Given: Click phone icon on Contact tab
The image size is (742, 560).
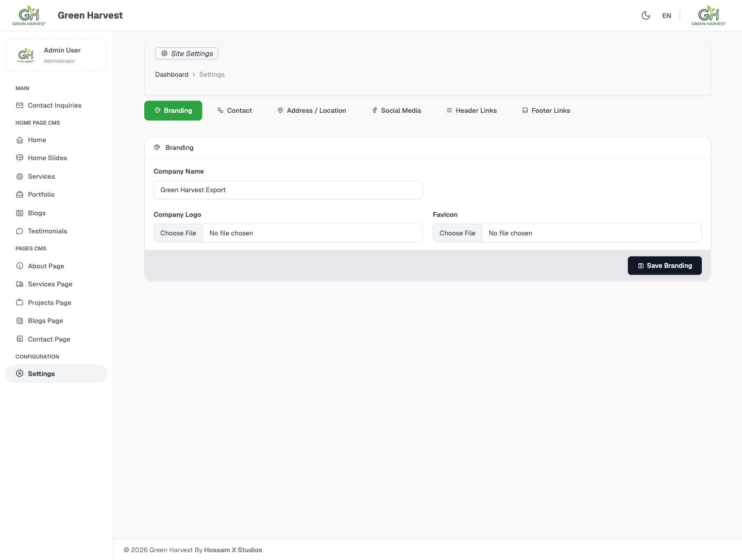Looking at the screenshot, I should pyautogui.click(x=221, y=110).
